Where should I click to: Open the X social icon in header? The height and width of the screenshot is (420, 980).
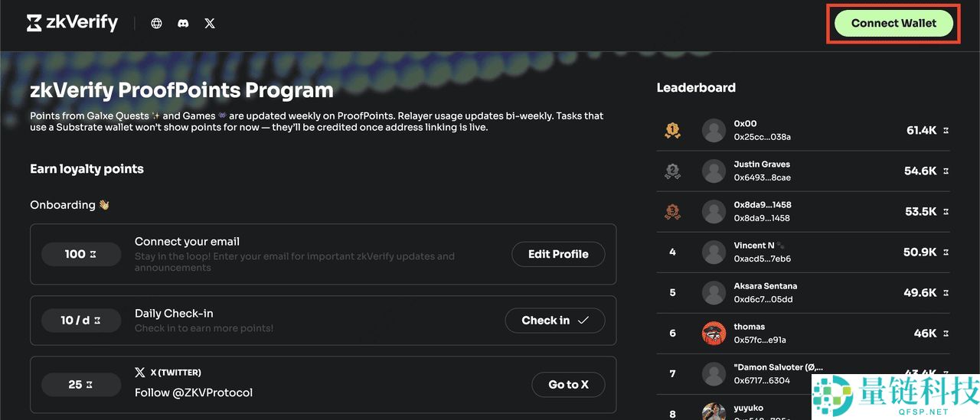(x=210, y=23)
